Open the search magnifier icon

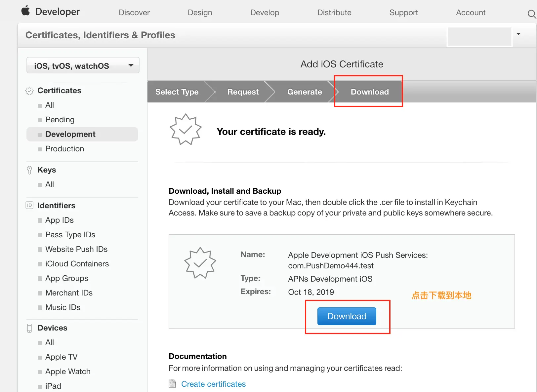click(x=532, y=14)
